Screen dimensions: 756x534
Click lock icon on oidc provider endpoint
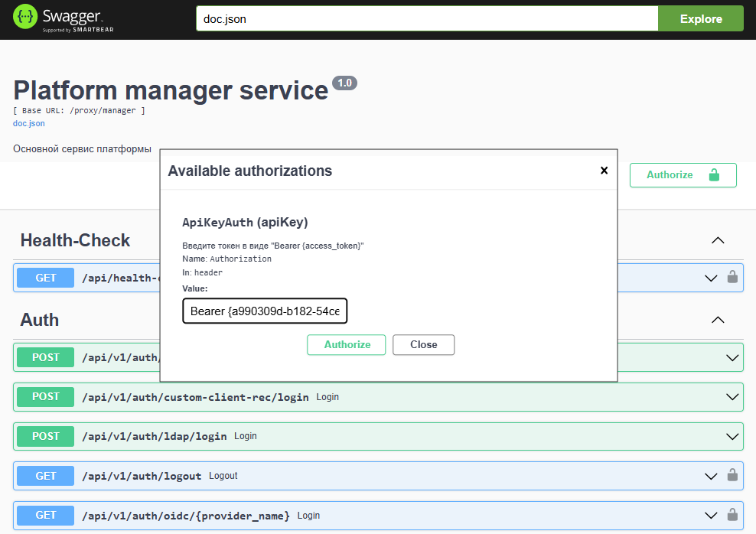[732, 515]
